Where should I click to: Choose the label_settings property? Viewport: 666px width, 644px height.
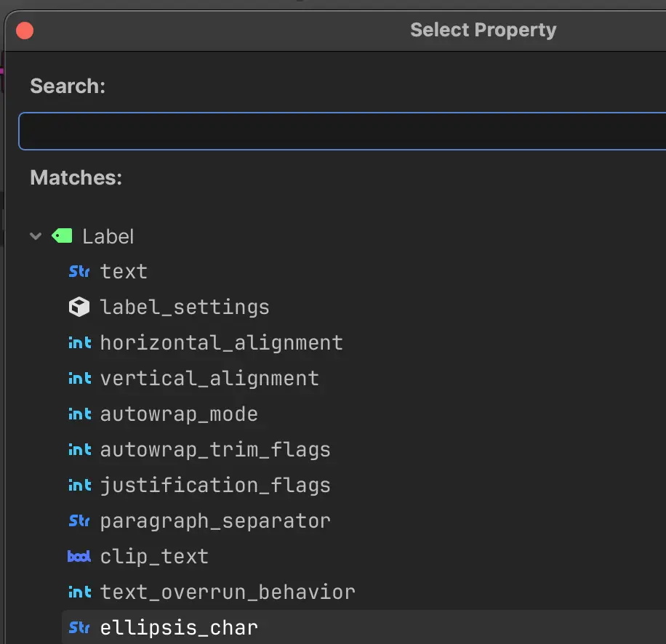(185, 307)
